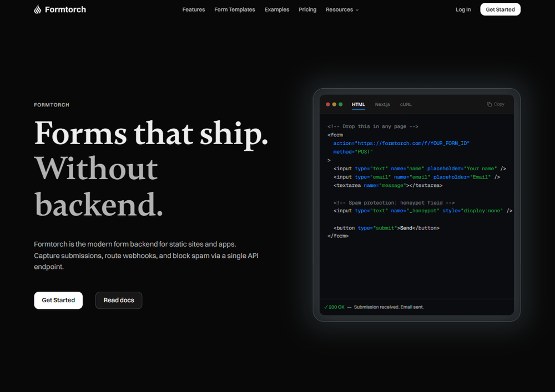Click the YOUR_FORM_ID text in the code
This screenshot has height=392, width=555.
[450, 143]
